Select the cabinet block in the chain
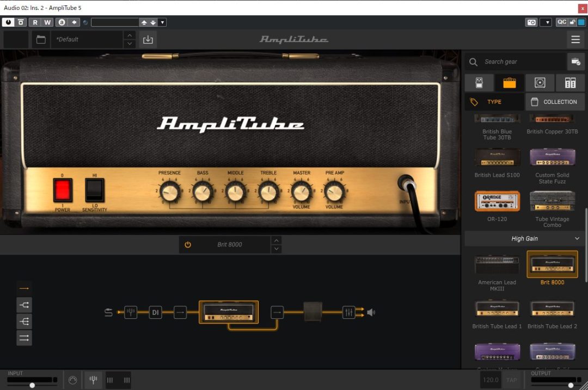588x390 pixels. click(313, 312)
